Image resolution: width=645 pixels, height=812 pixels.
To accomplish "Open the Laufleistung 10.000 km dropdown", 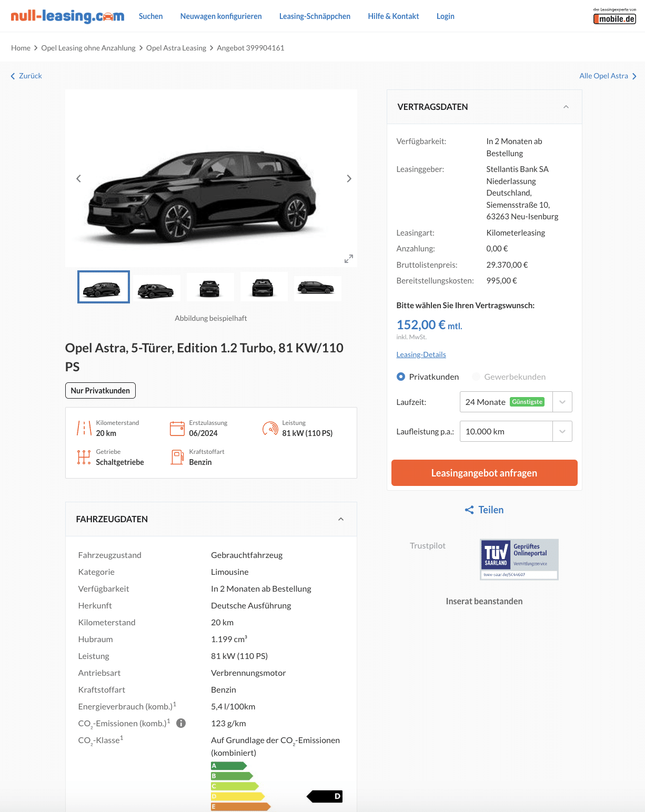I will 516,431.
